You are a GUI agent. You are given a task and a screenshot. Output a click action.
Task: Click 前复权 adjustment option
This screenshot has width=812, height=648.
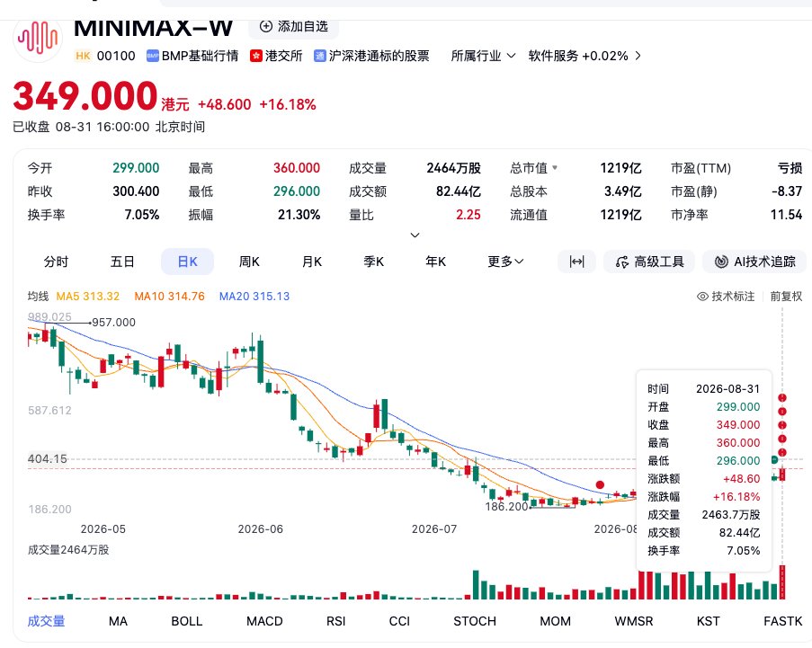coord(786,297)
